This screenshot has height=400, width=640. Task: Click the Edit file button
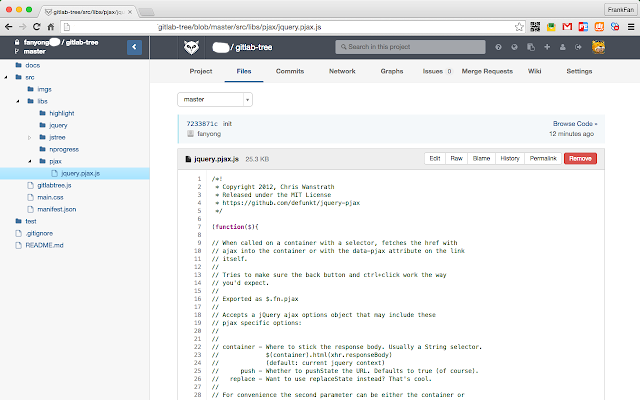click(435, 158)
